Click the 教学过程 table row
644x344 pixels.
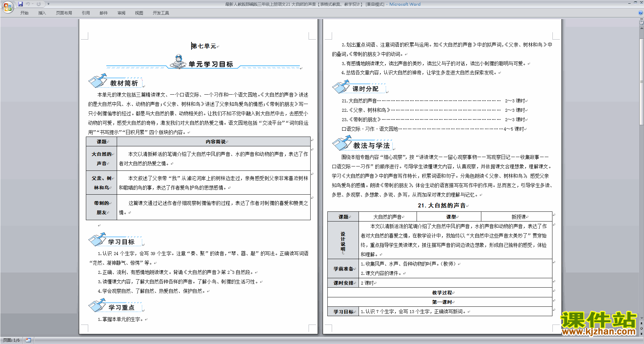tap(440, 292)
